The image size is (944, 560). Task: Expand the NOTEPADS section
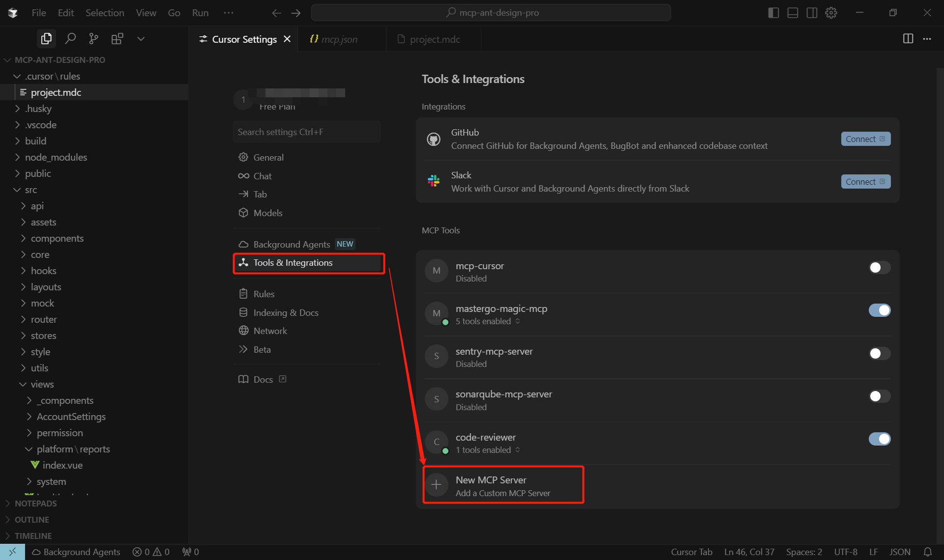(94, 504)
